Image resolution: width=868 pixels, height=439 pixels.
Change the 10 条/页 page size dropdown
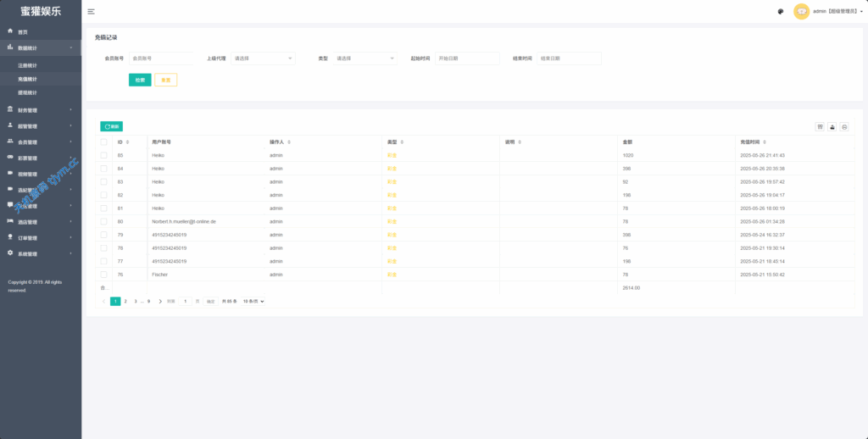(x=254, y=301)
